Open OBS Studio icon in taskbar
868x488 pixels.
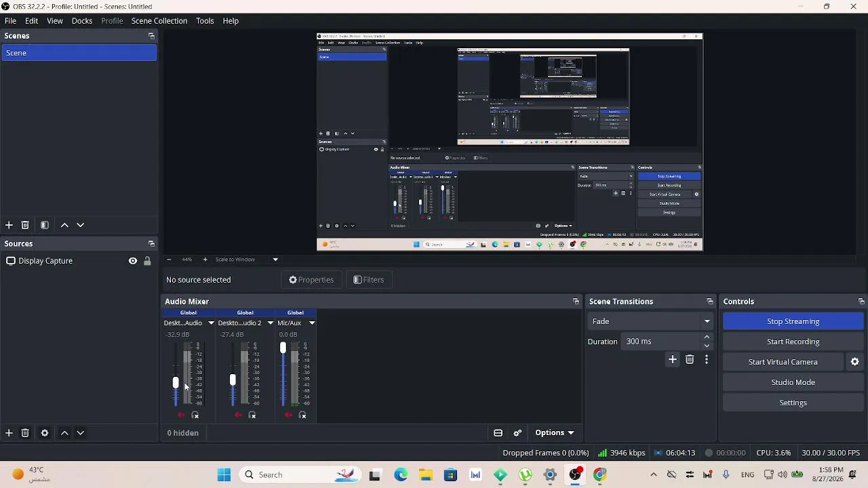click(575, 474)
